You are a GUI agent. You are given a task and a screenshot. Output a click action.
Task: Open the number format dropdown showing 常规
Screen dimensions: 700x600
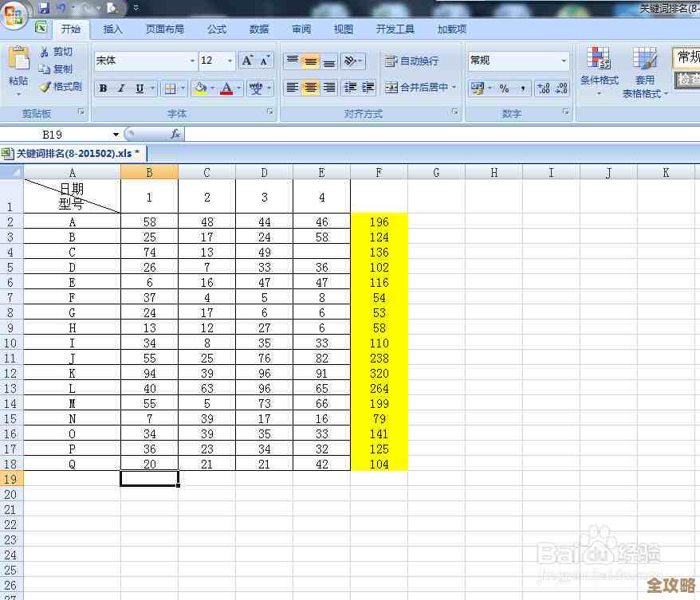pyautogui.click(x=519, y=61)
